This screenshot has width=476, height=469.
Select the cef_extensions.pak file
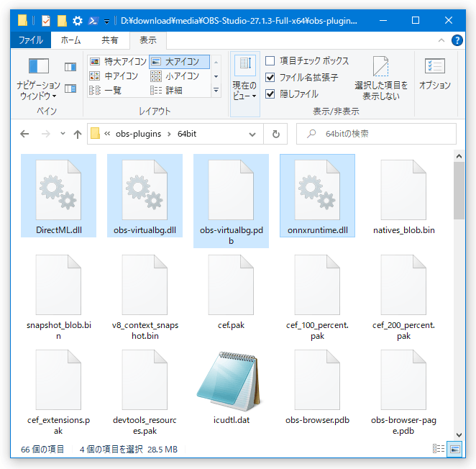(58, 391)
